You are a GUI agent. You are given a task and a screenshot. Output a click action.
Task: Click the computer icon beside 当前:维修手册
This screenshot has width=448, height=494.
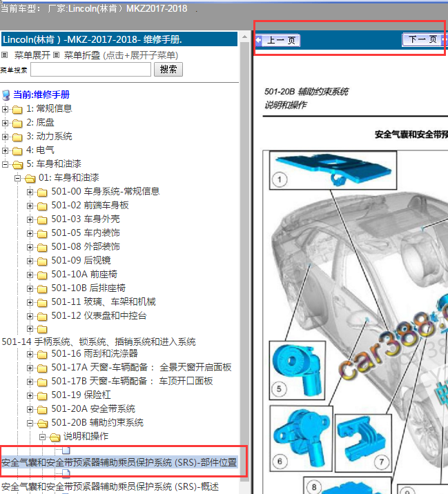pyautogui.click(x=6, y=95)
